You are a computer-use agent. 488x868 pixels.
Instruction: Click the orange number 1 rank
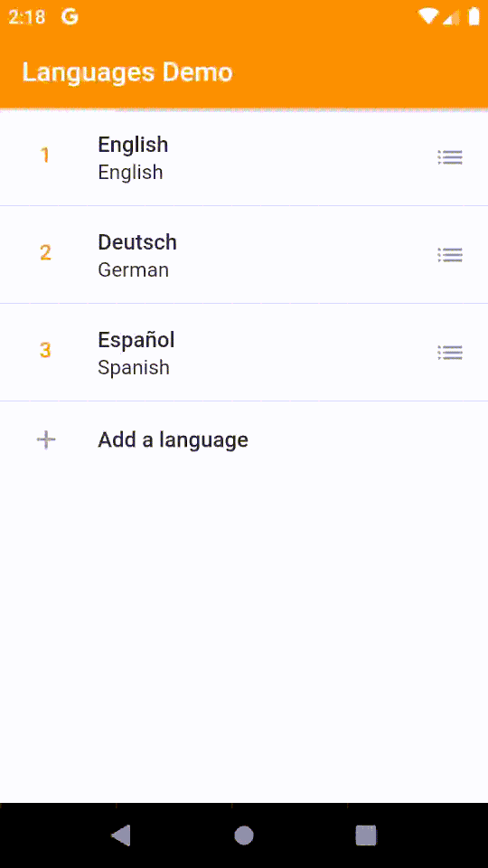(x=45, y=156)
